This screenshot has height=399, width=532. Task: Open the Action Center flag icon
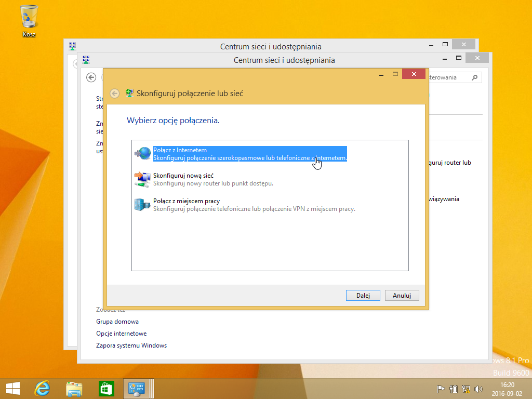point(441,389)
